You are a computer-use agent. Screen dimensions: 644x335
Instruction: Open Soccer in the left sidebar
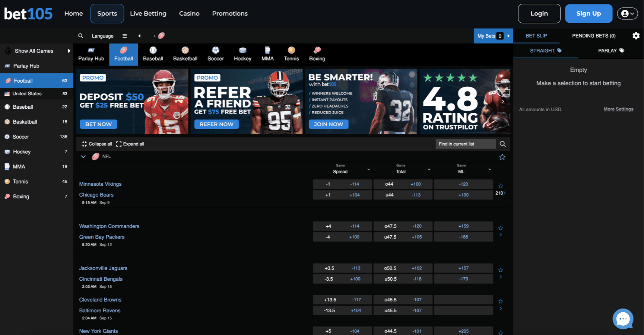[x=37, y=137]
